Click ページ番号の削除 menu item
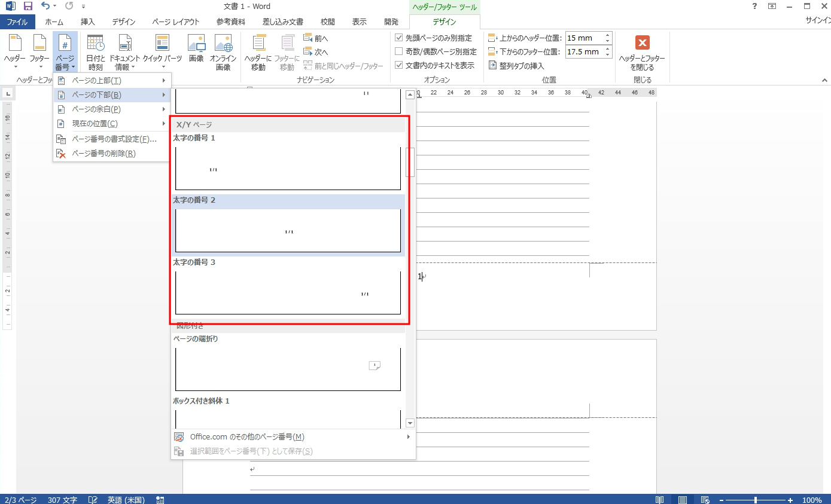The height and width of the screenshot is (504, 831). click(x=112, y=154)
